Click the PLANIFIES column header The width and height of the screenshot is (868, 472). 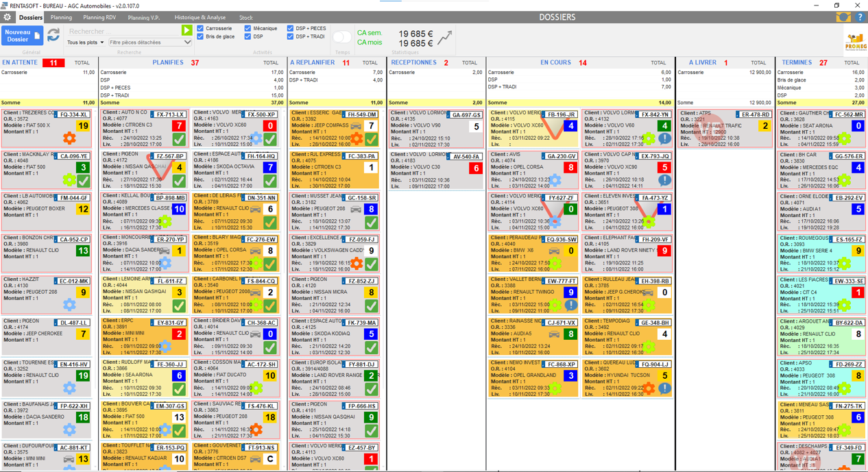click(x=168, y=62)
